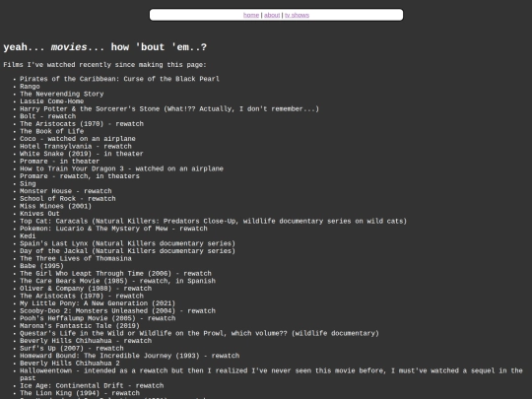The height and width of the screenshot is (399, 532).
Task: Click Promare - in theater entry
Action: (60, 161)
